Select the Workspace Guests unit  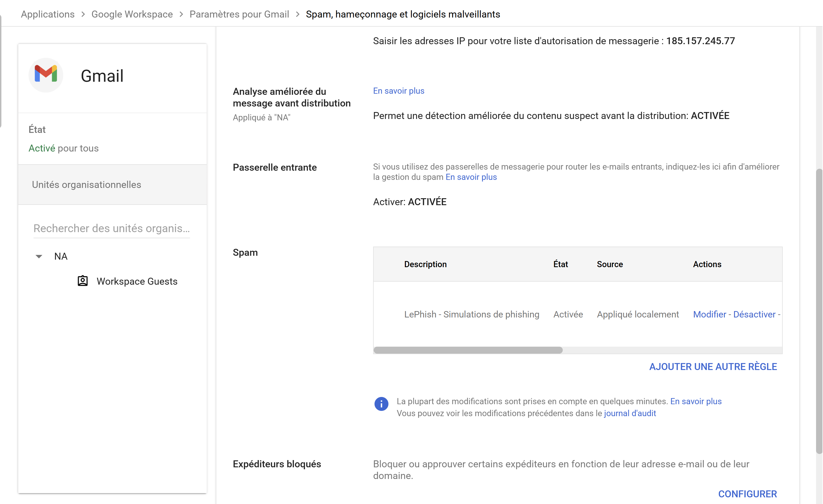tap(137, 281)
